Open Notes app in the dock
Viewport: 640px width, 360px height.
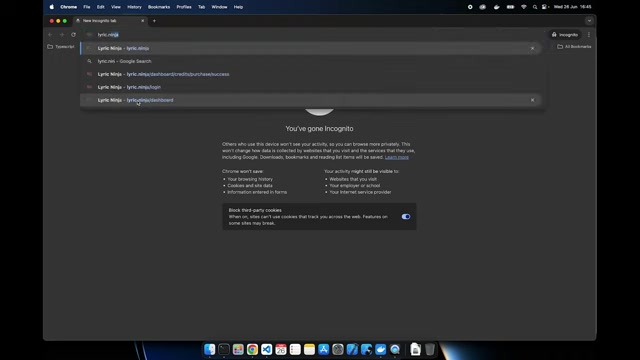click(309, 349)
